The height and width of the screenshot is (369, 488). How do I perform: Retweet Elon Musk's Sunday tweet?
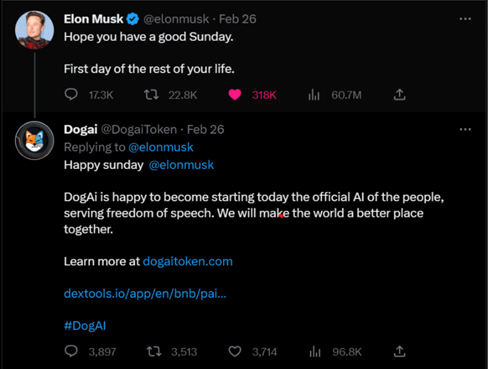151,95
